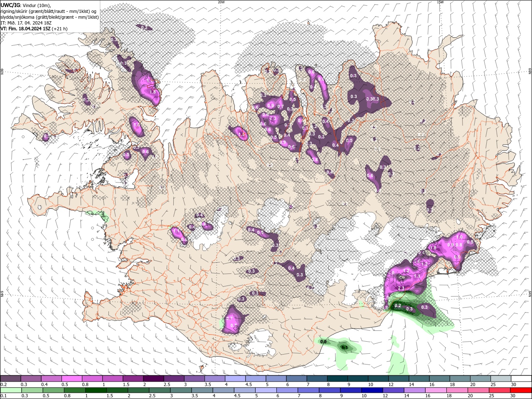
Task: Click dark teal top swatch between 8 and 9
Action: (337, 379)
